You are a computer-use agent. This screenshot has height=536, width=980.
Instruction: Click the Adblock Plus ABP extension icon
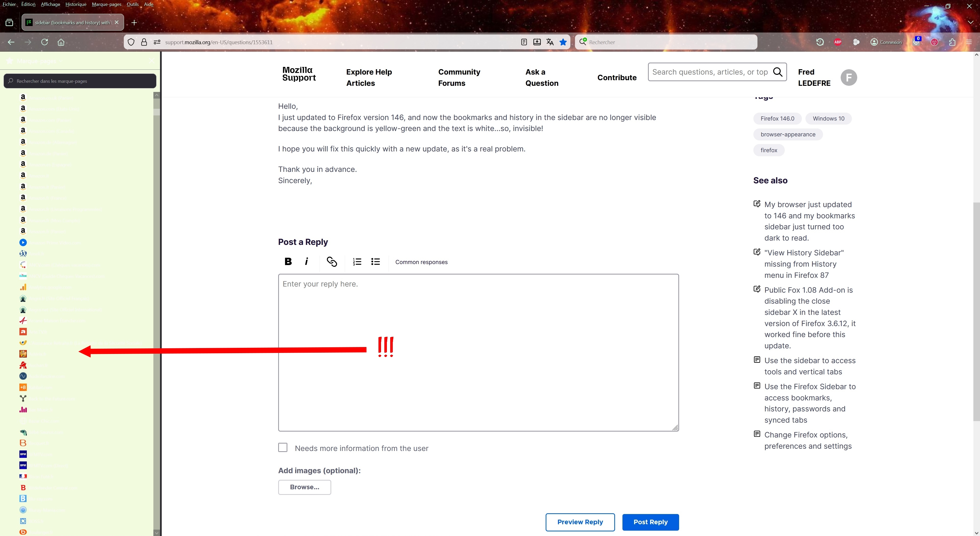[837, 42]
